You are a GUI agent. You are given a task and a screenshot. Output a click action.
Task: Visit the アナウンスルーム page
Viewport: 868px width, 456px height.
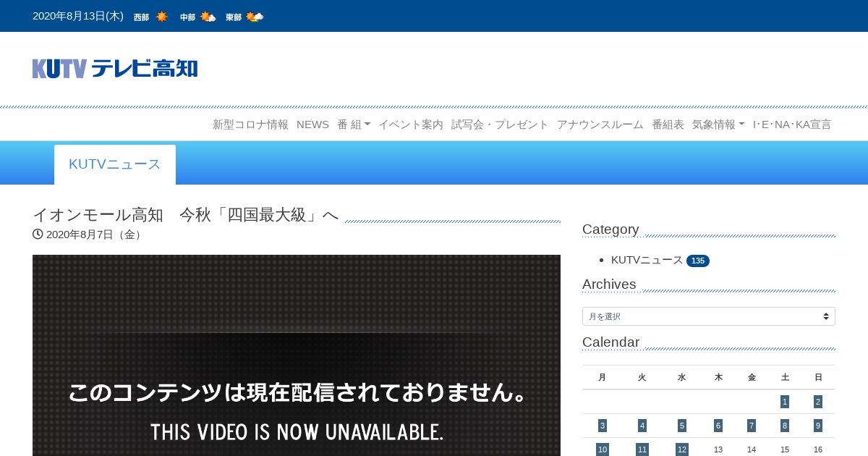point(600,124)
